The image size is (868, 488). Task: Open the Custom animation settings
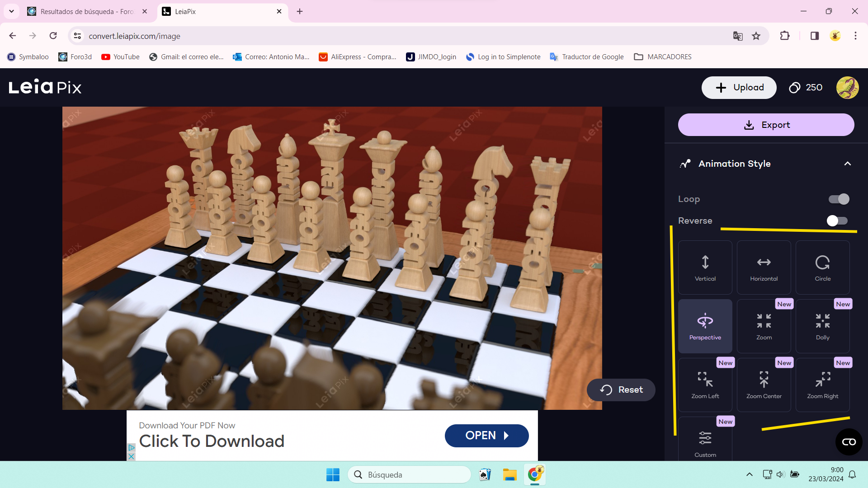tap(705, 443)
